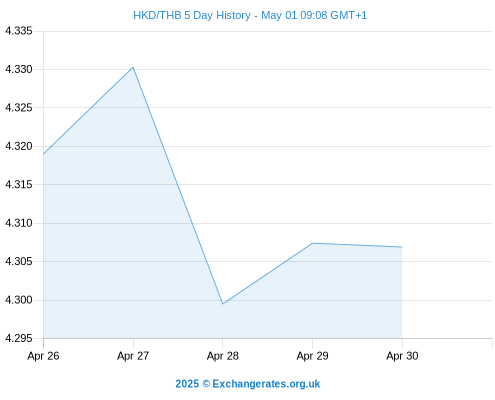The width and height of the screenshot is (495, 400).
Task: Click the Apr 29 data point on line
Action: 312,243
